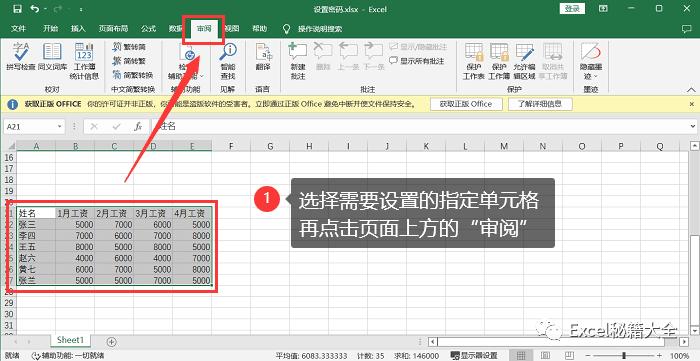The width and height of the screenshot is (700, 361).
Task: Save the workbook from the quick access toolbar
Action: point(17,9)
